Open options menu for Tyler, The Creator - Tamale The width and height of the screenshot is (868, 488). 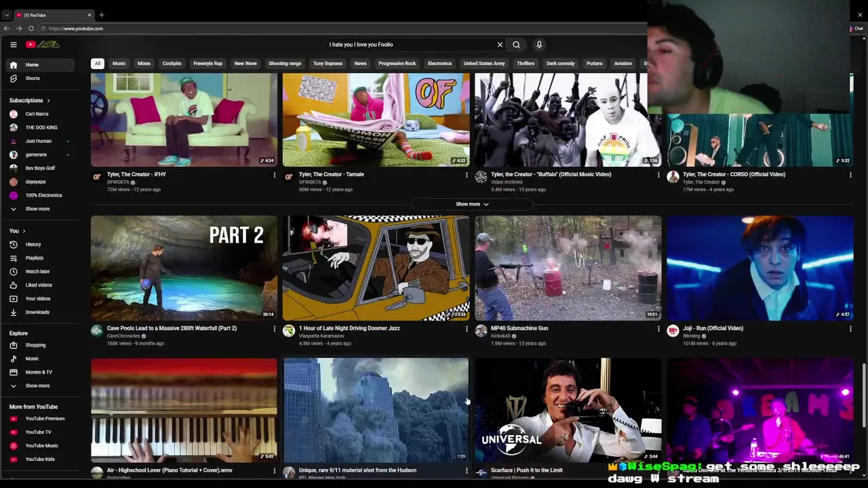466,175
